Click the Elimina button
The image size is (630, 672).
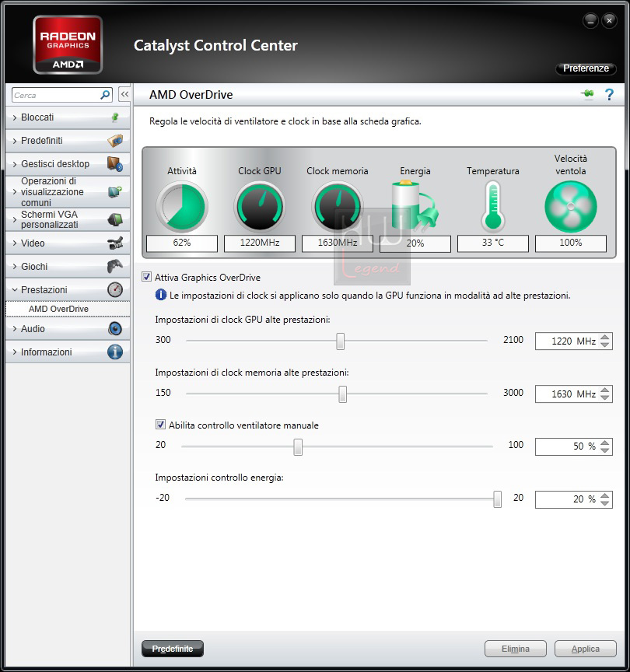pyautogui.click(x=515, y=649)
